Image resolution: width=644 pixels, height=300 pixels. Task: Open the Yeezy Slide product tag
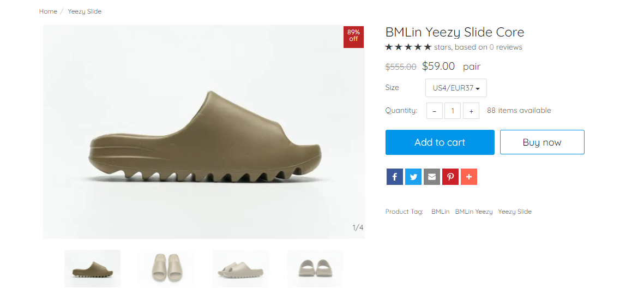515,212
